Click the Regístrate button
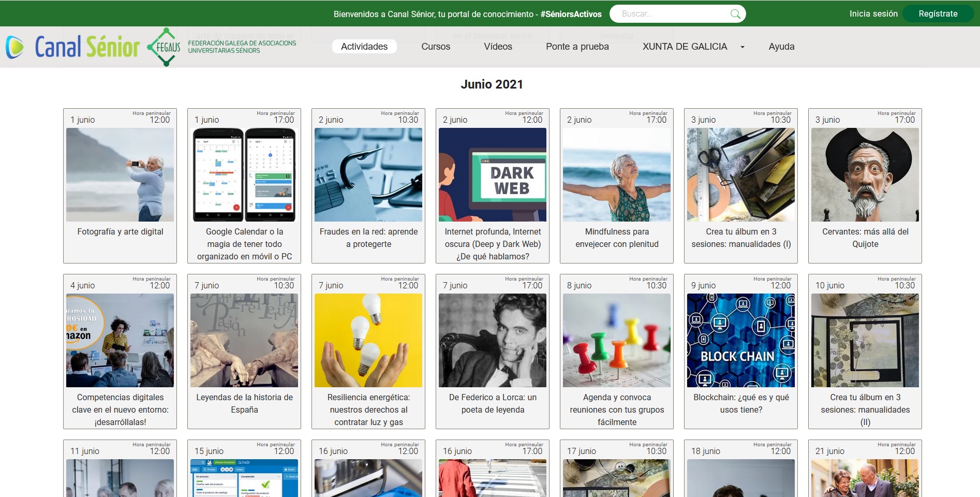Image resolution: width=980 pixels, height=497 pixels. 938,14
